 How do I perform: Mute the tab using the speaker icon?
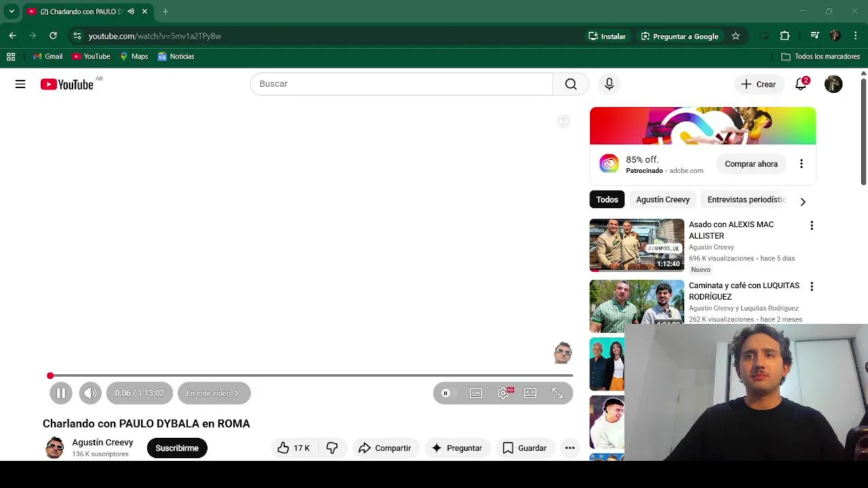[x=131, y=12]
